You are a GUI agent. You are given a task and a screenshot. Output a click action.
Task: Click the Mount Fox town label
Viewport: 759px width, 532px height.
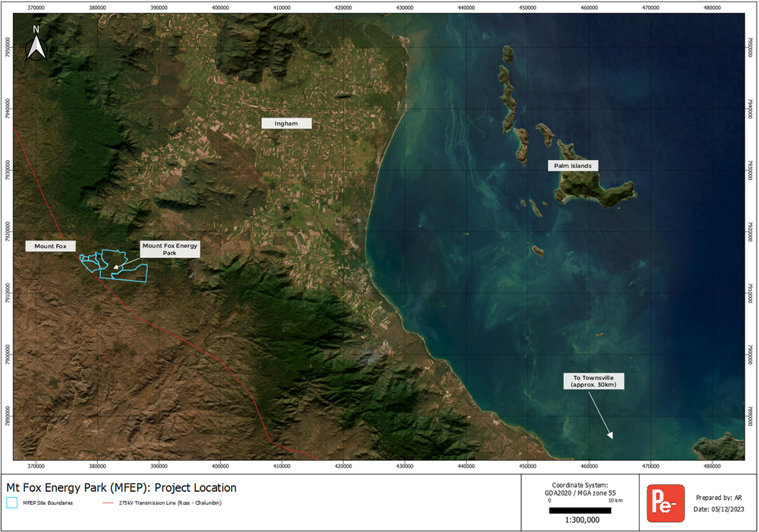tap(51, 246)
